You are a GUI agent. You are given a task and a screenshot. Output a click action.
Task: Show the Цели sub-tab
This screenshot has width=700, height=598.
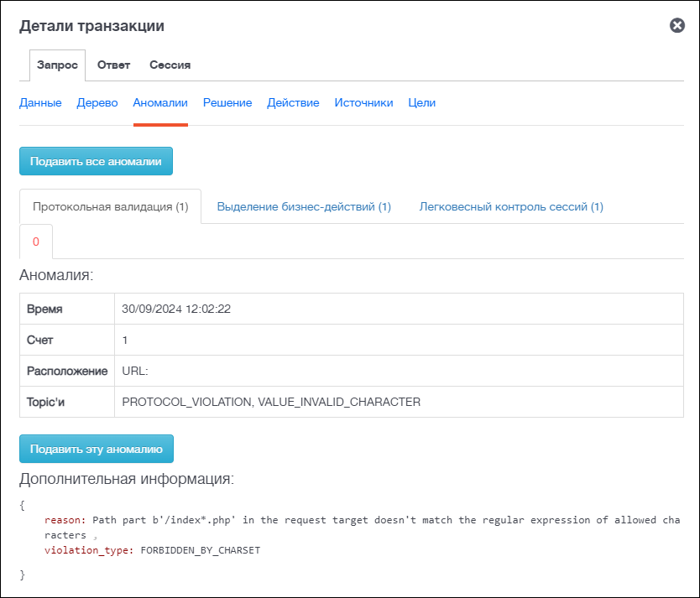(421, 102)
